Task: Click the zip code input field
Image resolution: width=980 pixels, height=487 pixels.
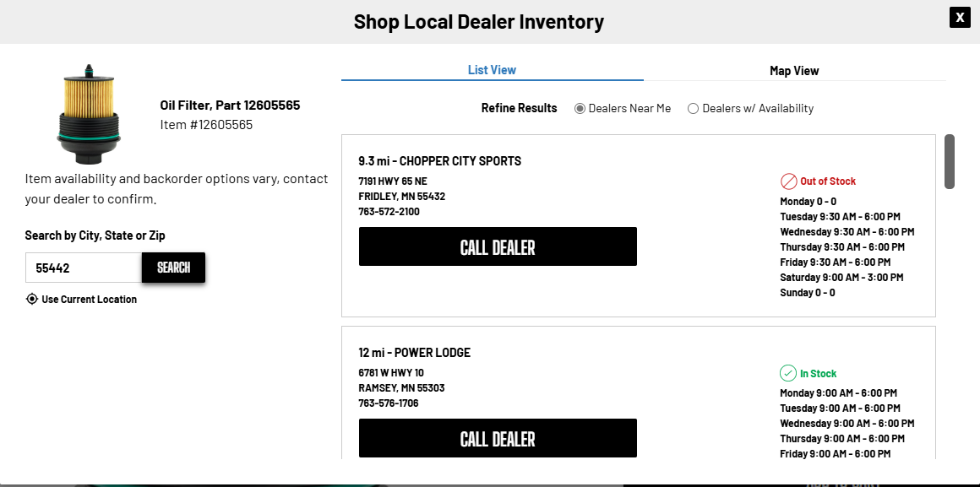Action: pos(83,268)
